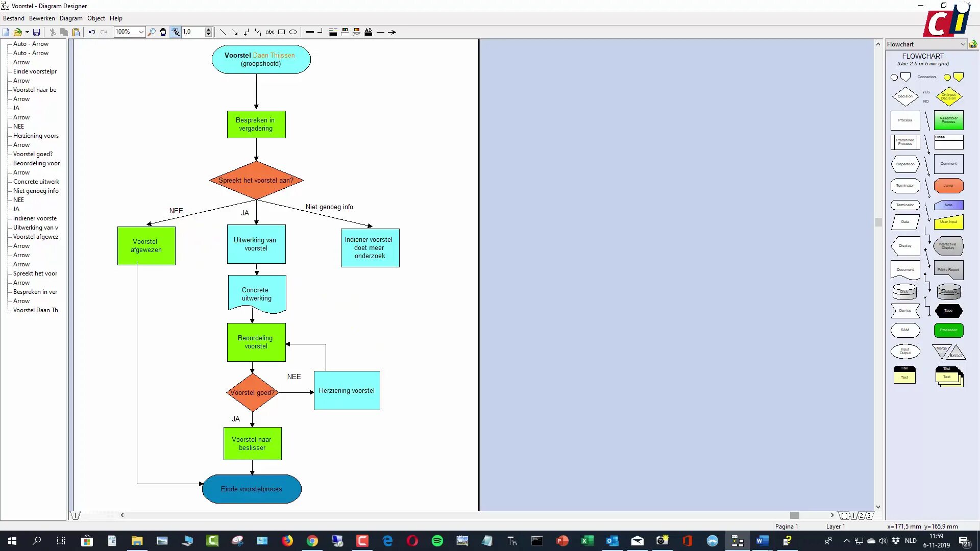Click the undo icon
The height and width of the screenshot is (551, 980).
(x=92, y=32)
